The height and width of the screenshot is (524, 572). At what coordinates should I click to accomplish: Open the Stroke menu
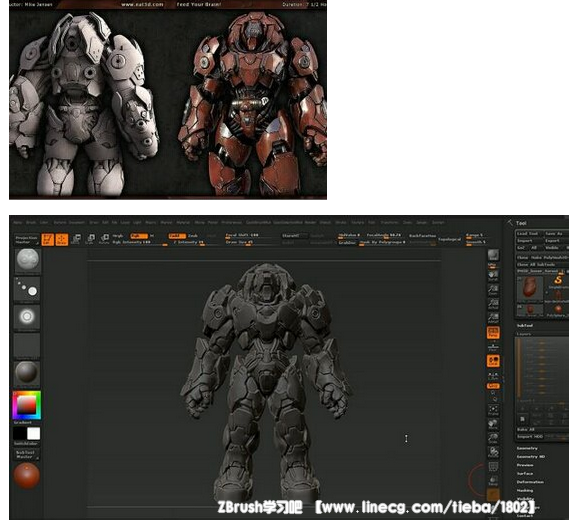[341, 222]
